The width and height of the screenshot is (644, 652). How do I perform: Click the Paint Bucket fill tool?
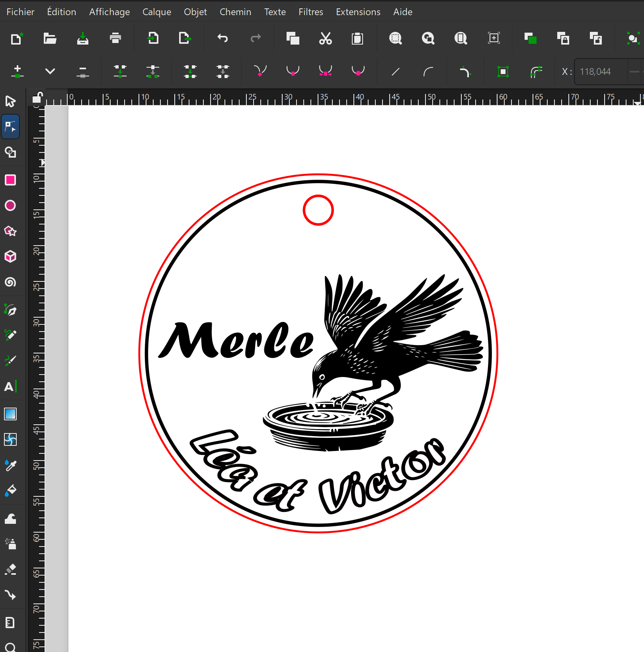tap(10, 490)
